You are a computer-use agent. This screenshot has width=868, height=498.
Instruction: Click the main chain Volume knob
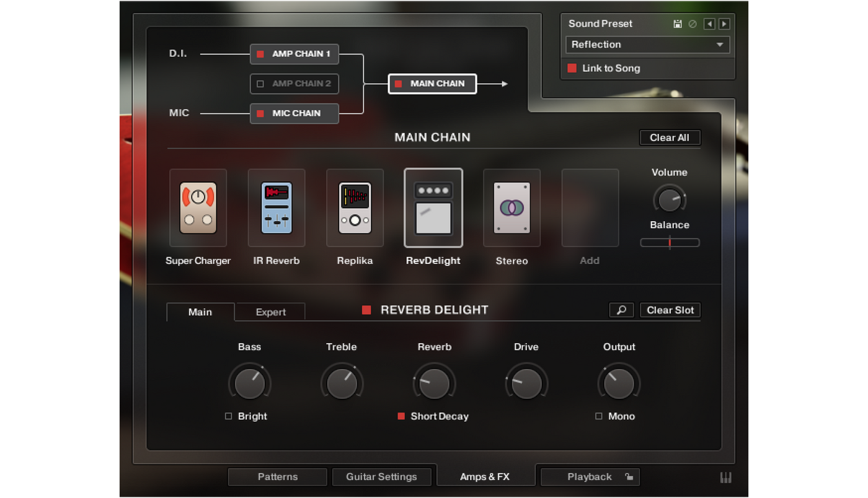coord(670,200)
